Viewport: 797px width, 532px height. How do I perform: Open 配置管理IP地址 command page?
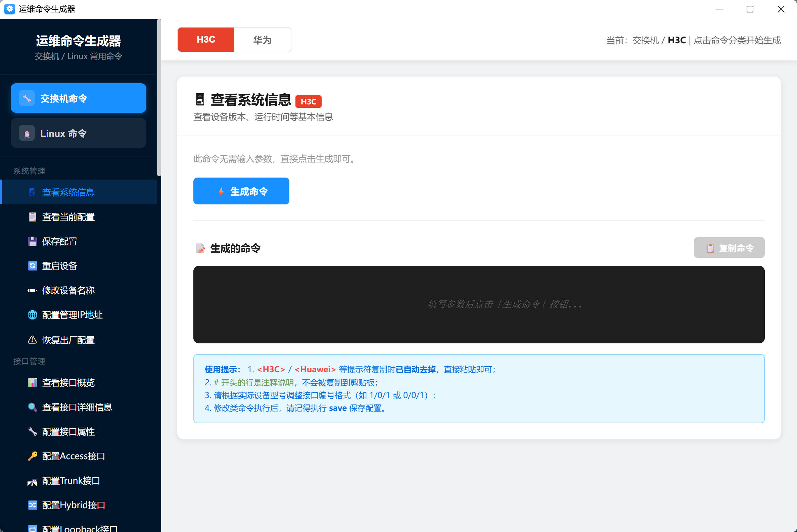pos(79,315)
